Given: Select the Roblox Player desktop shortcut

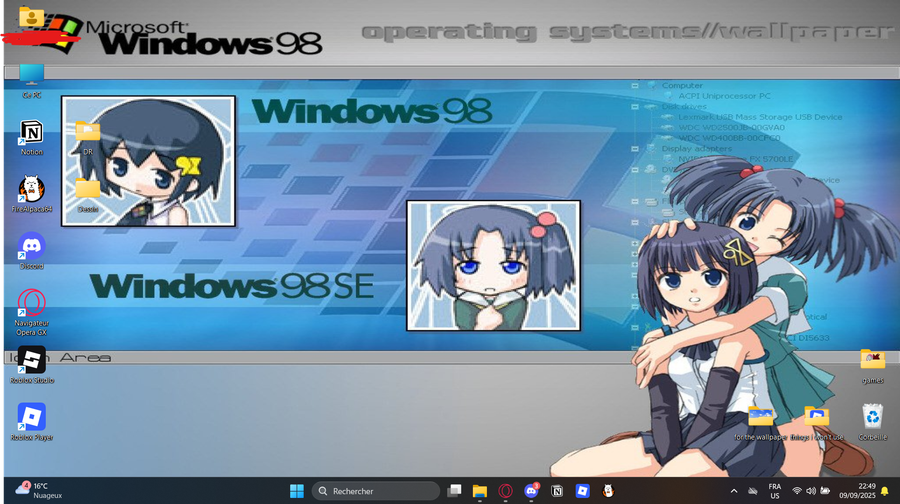Looking at the screenshot, I should coord(32,422).
